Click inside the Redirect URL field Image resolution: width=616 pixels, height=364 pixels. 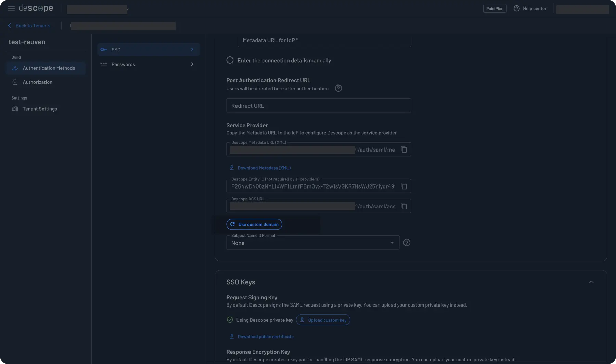click(x=318, y=105)
